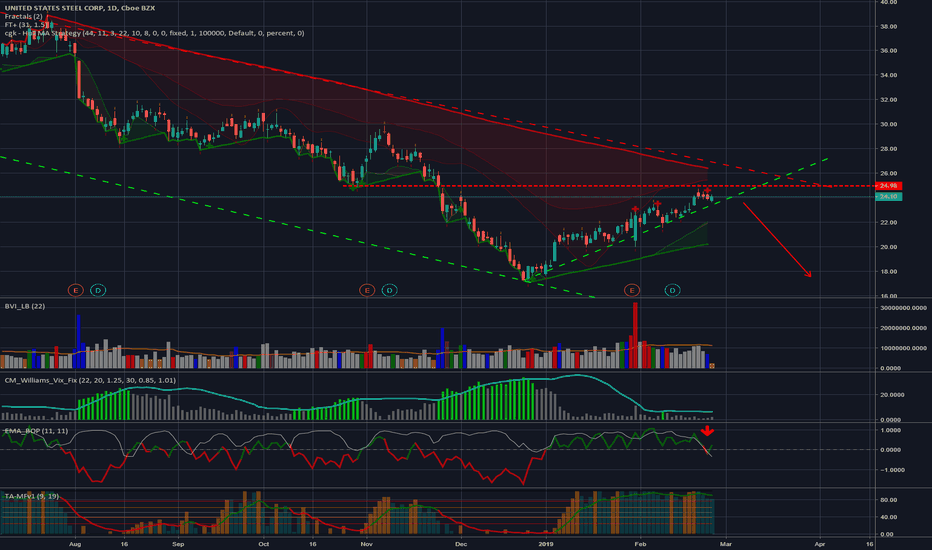
Task: Click the red 24.98 price level tag
Action: tap(889, 186)
